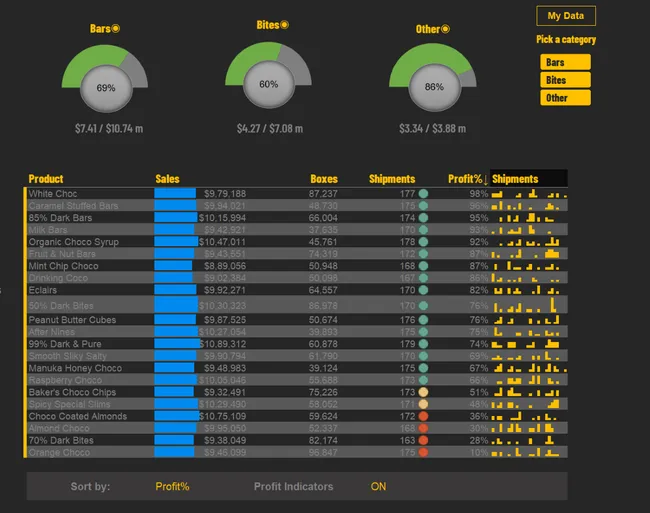The width and height of the screenshot is (650, 513).
Task: Click the shipments sparkline for Eclairs
Action: [528, 290]
